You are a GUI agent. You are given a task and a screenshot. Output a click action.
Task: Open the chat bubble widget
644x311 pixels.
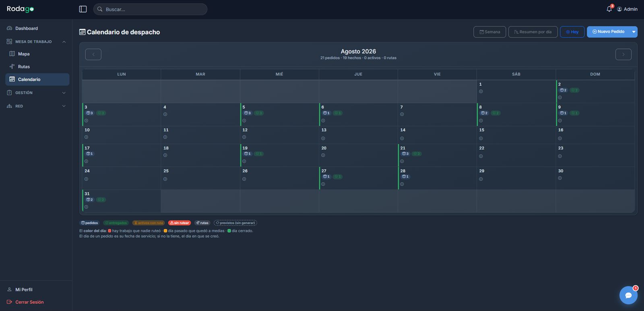coord(628,295)
